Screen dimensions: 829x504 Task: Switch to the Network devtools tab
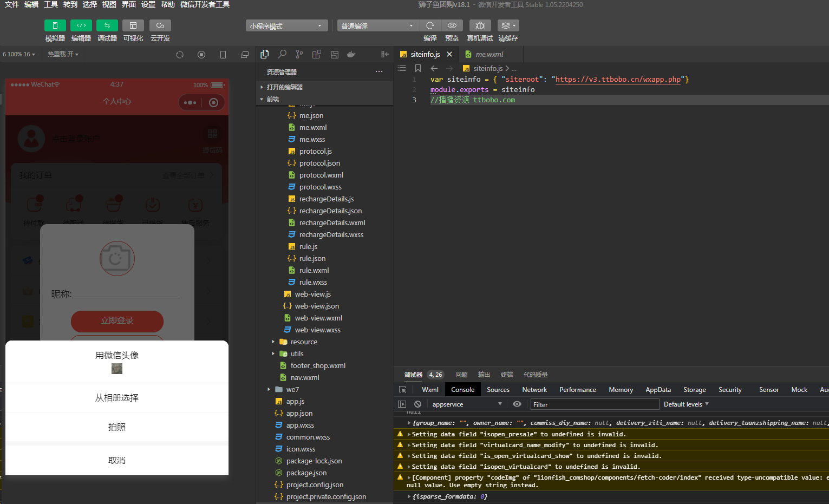[534, 389]
